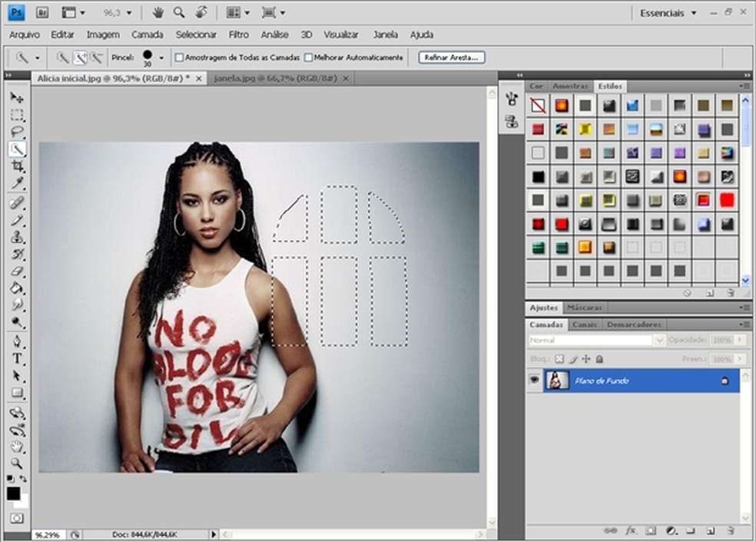Toggle lock position icon
The width and height of the screenshot is (756, 542).
pos(586,359)
